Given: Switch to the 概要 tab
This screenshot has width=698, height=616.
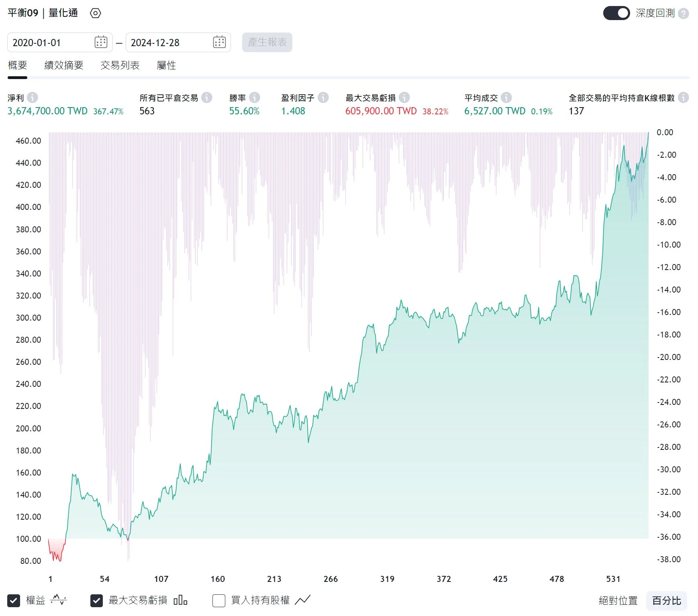Looking at the screenshot, I should (17, 65).
